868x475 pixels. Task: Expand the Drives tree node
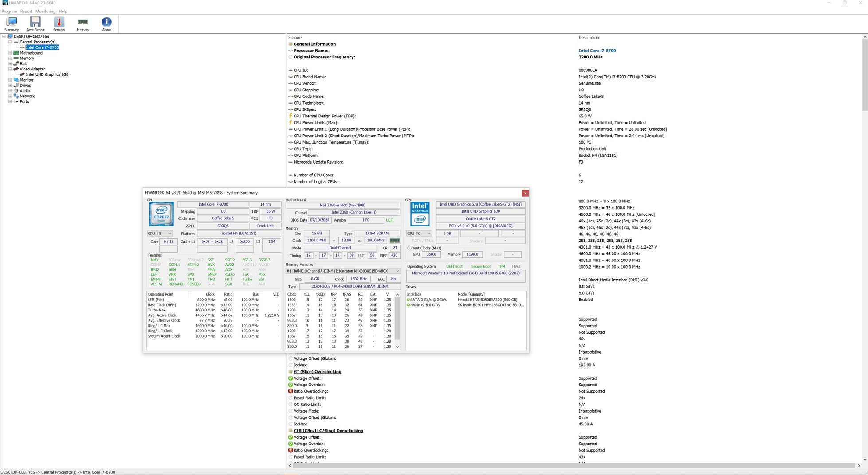tap(10, 86)
